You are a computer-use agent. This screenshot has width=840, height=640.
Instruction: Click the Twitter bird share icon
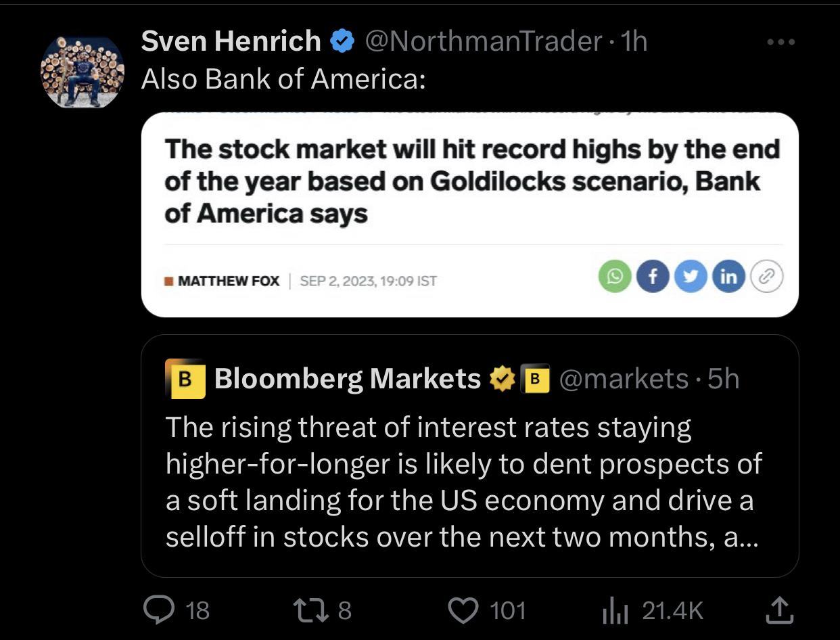pyautogui.click(x=691, y=276)
